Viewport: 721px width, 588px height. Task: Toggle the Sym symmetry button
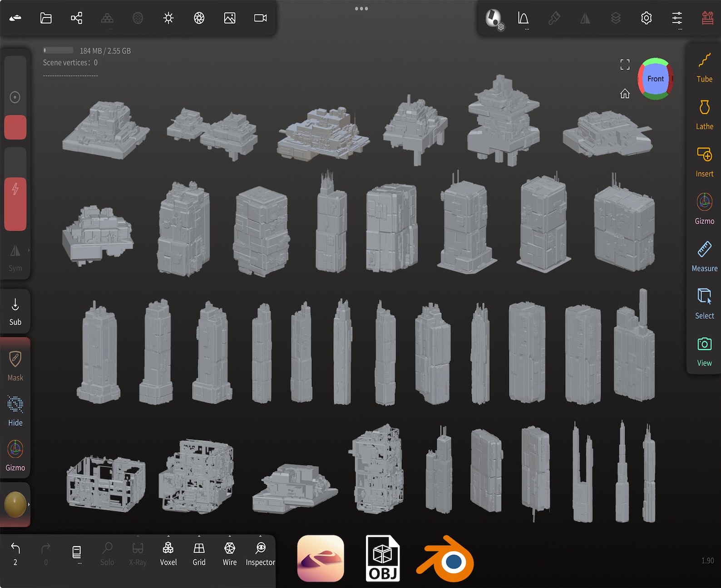pyautogui.click(x=15, y=258)
